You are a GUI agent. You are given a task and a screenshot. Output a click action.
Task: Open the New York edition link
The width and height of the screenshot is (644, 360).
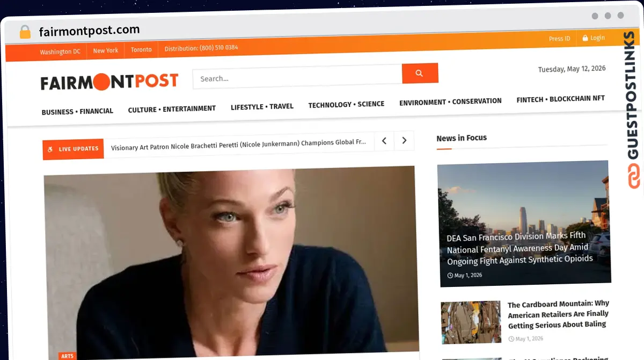106,51
